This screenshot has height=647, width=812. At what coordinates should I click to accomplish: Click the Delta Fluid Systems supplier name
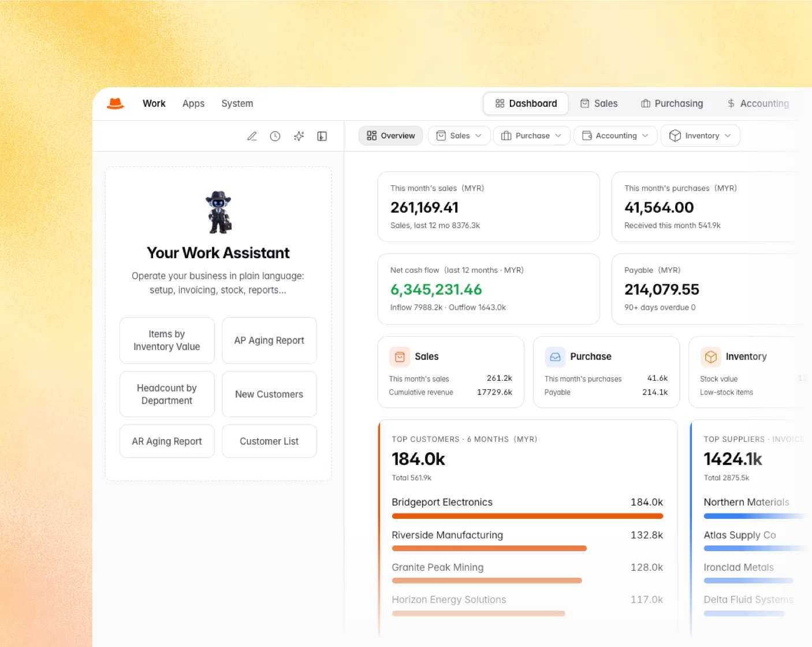coord(748,600)
